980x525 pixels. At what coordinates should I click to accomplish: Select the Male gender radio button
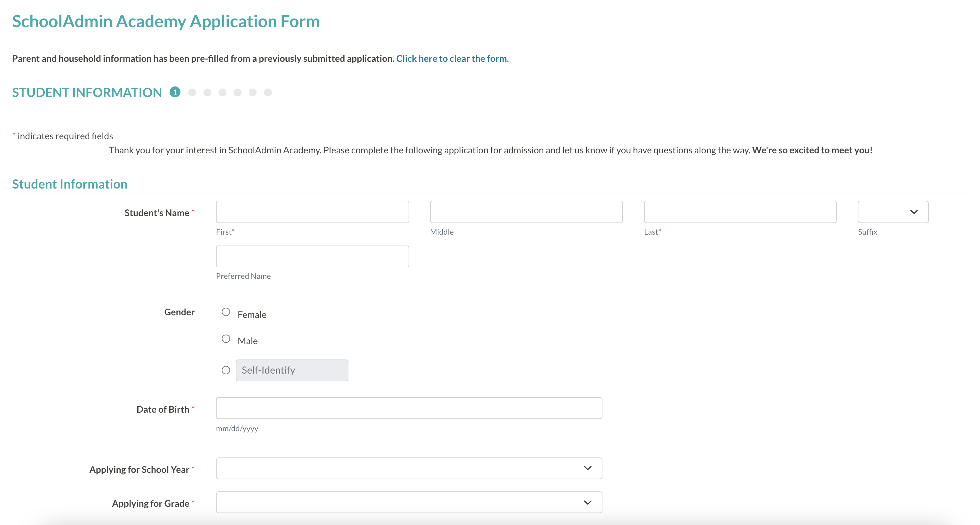click(226, 339)
